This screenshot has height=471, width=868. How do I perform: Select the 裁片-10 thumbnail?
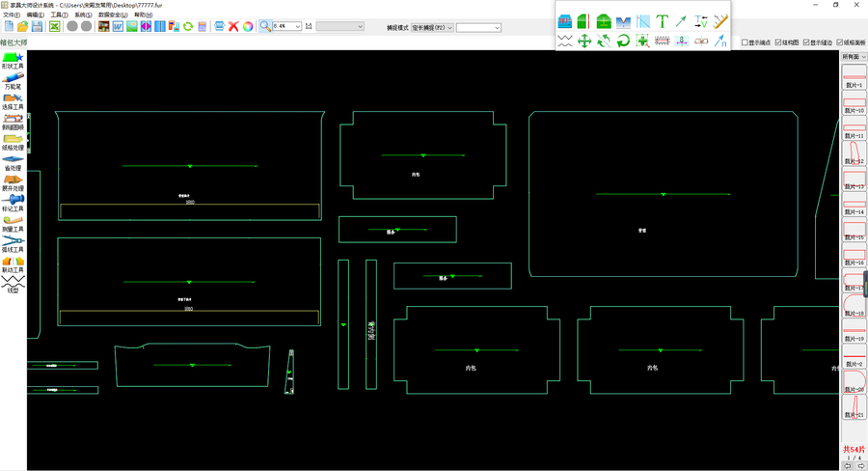click(854, 102)
